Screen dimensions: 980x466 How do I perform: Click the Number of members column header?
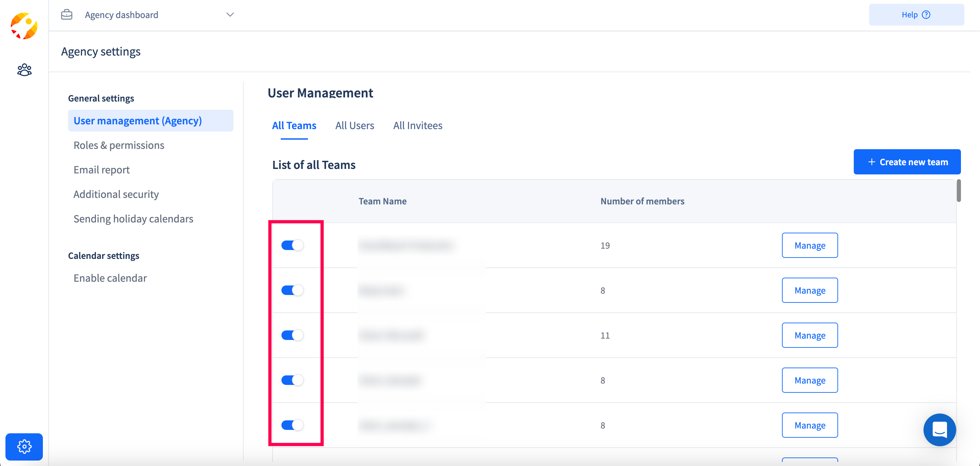642,201
